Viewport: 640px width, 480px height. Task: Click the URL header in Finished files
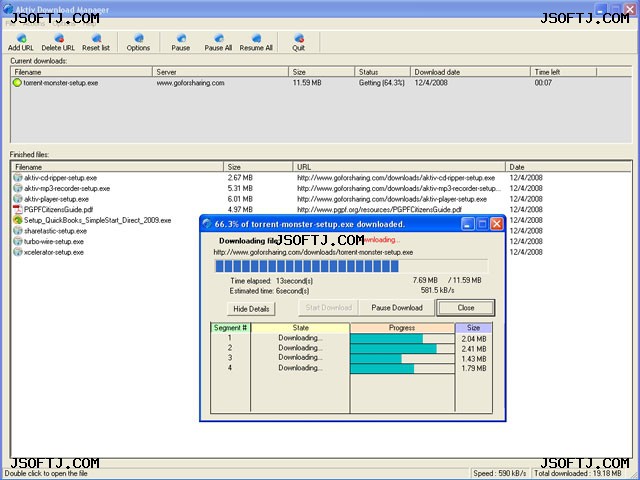(x=399, y=167)
